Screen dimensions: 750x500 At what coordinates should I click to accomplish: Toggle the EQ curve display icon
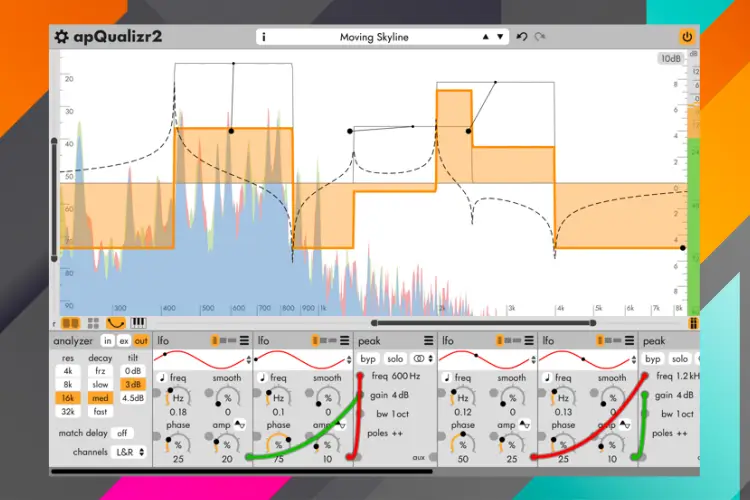[116, 323]
